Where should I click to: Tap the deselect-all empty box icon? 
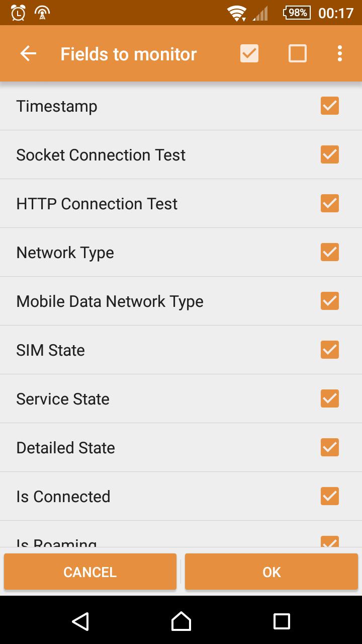click(298, 53)
